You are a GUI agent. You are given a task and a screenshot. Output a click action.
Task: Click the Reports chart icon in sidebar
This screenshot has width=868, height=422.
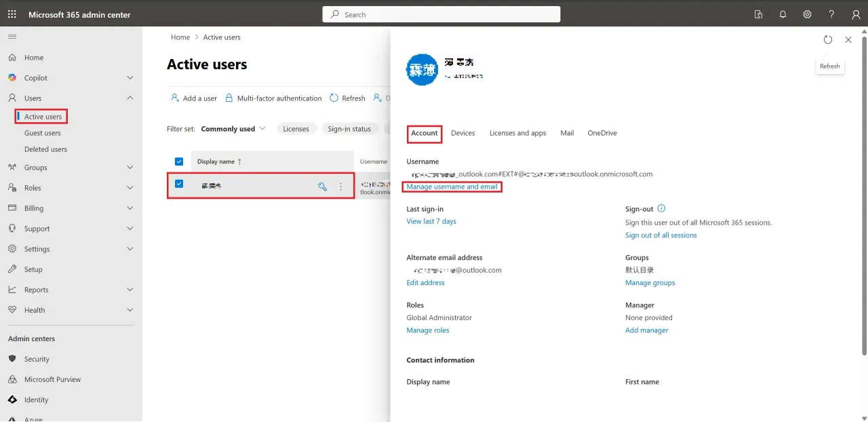12,290
